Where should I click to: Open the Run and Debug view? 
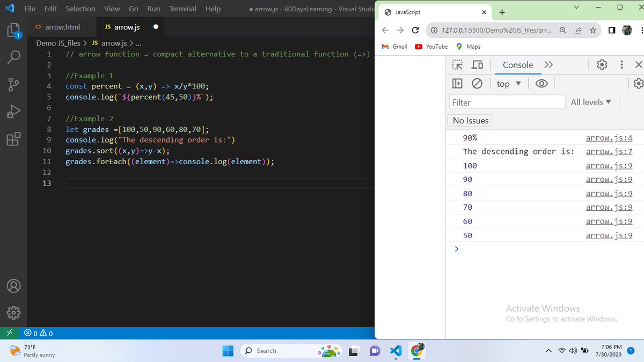coord(13,112)
